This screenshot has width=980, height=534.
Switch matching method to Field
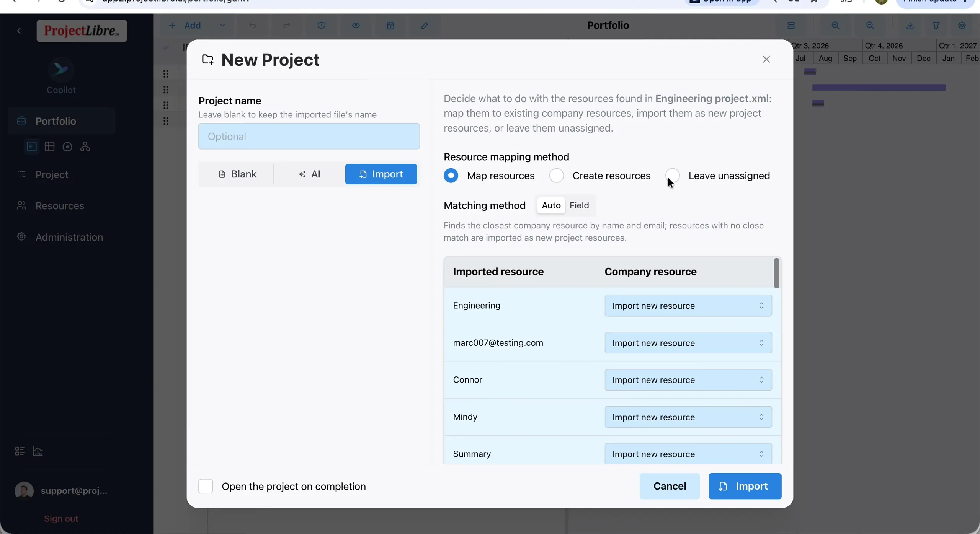[x=579, y=205]
